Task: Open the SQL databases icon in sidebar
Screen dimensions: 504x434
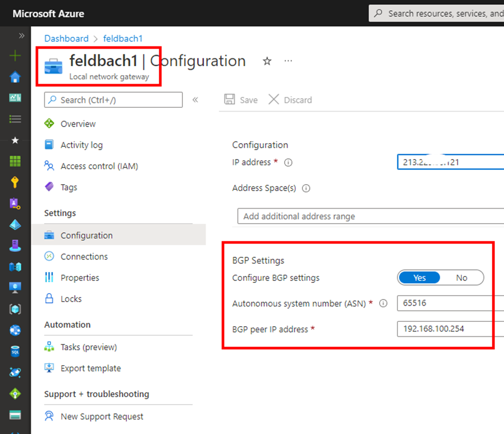Action: pos(15,351)
